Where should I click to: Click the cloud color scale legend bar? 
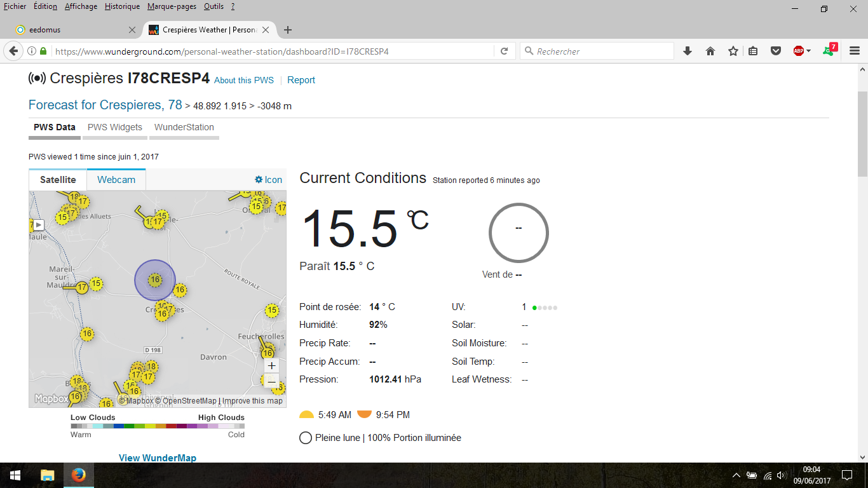point(158,426)
